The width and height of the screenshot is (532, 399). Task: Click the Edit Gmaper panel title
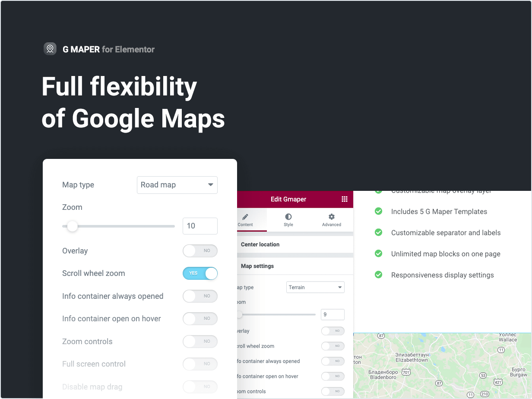[288, 199]
